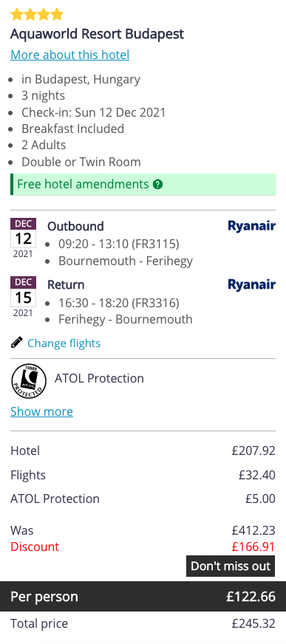Click the Free hotel amendments banner
The height and width of the screenshot is (644, 286).
[x=143, y=185]
